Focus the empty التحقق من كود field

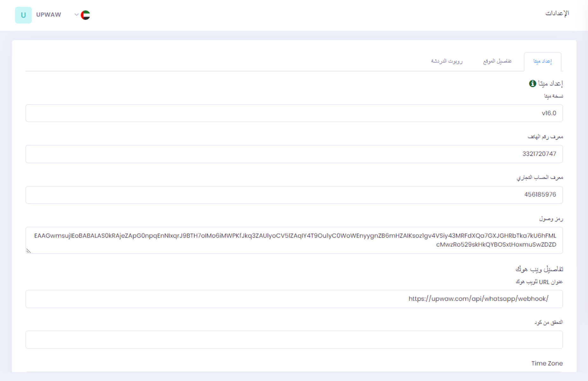click(294, 339)
